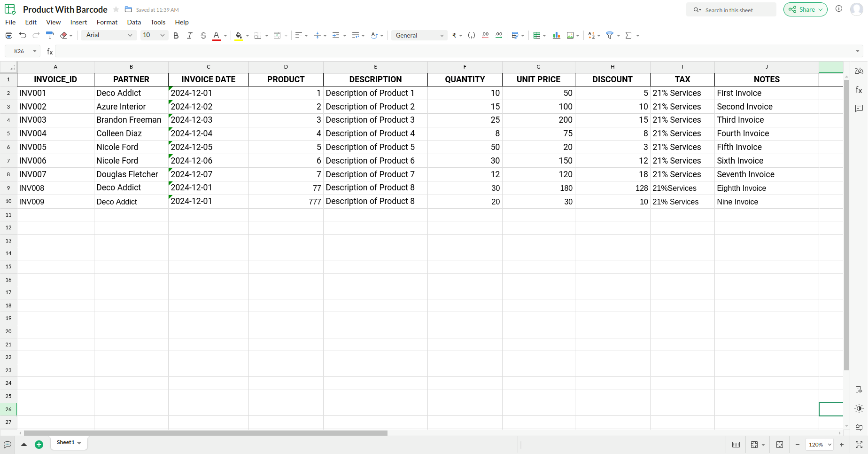Zoom in with the plus button
Image resolution: width=868 pixels, height=454 pixels.
click(842, 445)
